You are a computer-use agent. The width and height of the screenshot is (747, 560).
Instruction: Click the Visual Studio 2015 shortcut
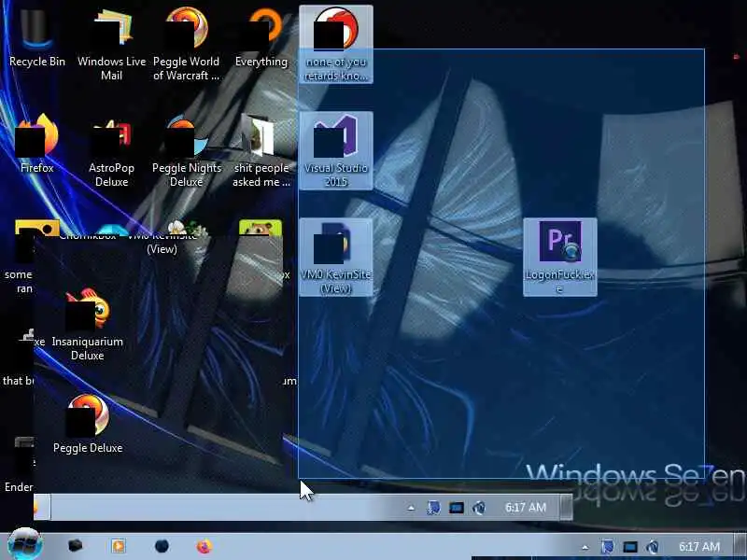click(336, 150)
